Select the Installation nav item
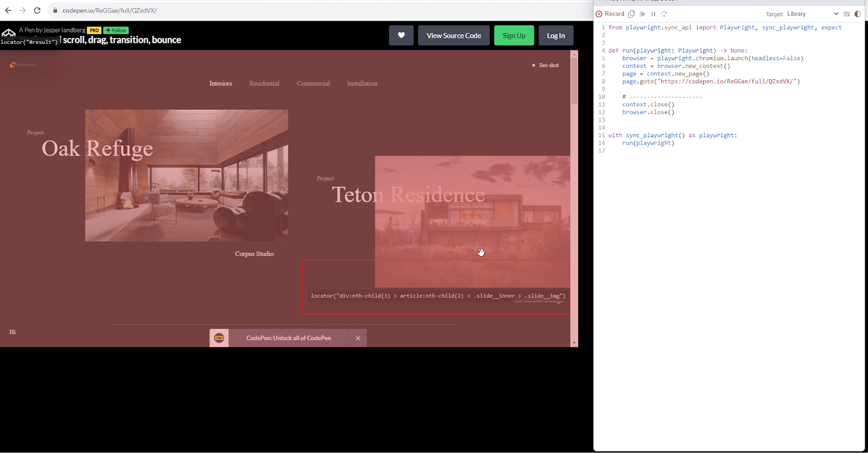The image size is (868, 453). [x=362, y=84]
